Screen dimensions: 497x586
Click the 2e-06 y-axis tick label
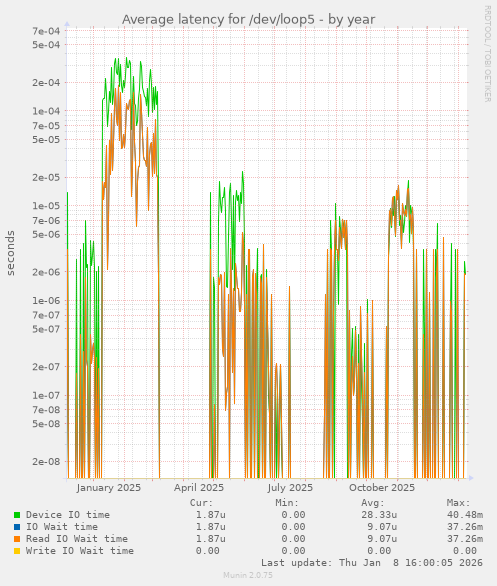pos(46,272)
